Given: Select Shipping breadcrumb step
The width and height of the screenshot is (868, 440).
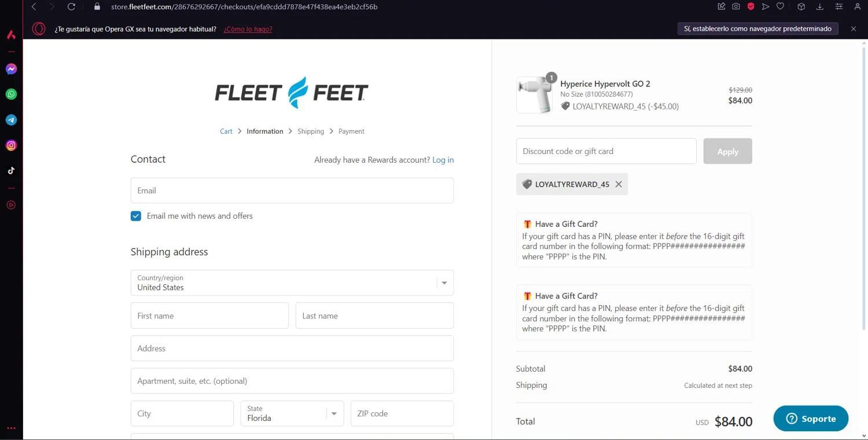Looking at the screenshot, I should pyautogui.click(x=311, y=131).
